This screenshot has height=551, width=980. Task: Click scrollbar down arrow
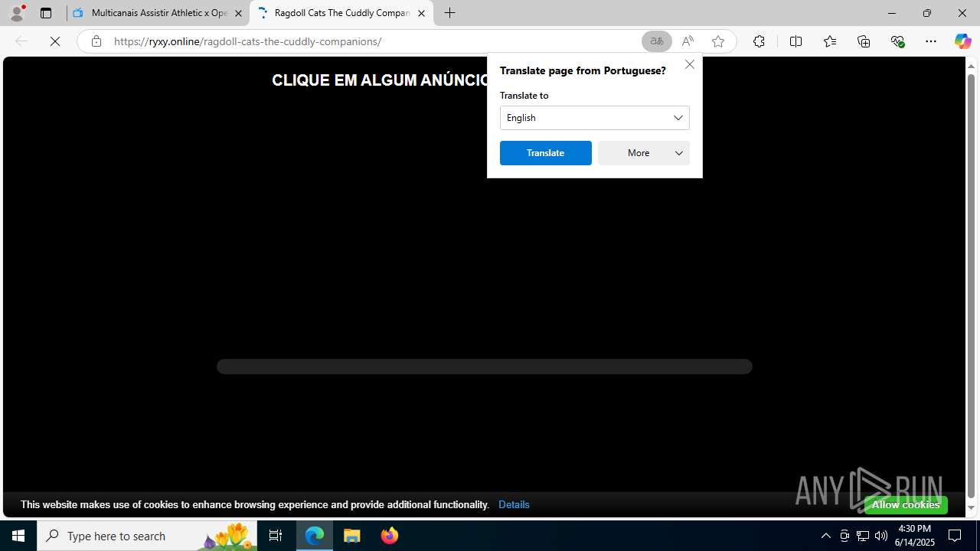point(971,508)
